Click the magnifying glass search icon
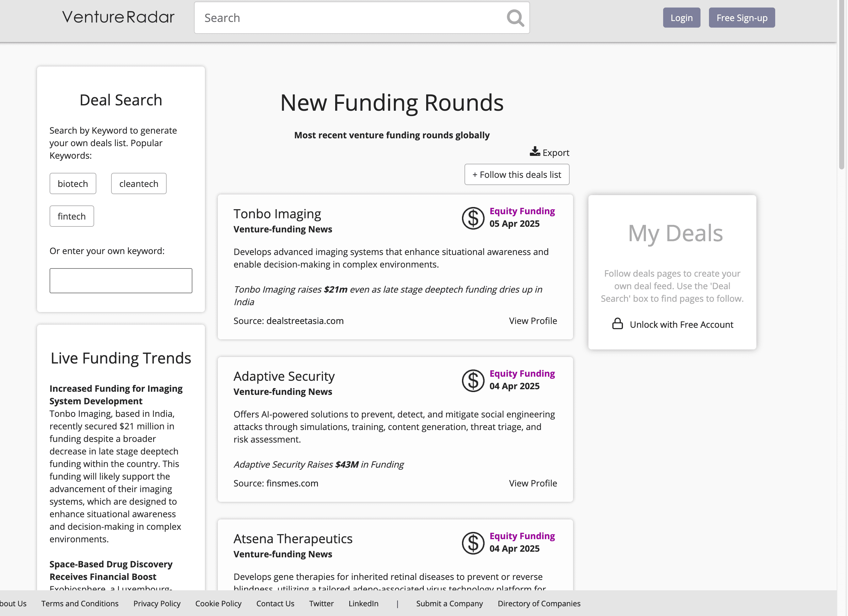This screenshot has width=848, height=616. pyautogui.click(x=515, y=18)
